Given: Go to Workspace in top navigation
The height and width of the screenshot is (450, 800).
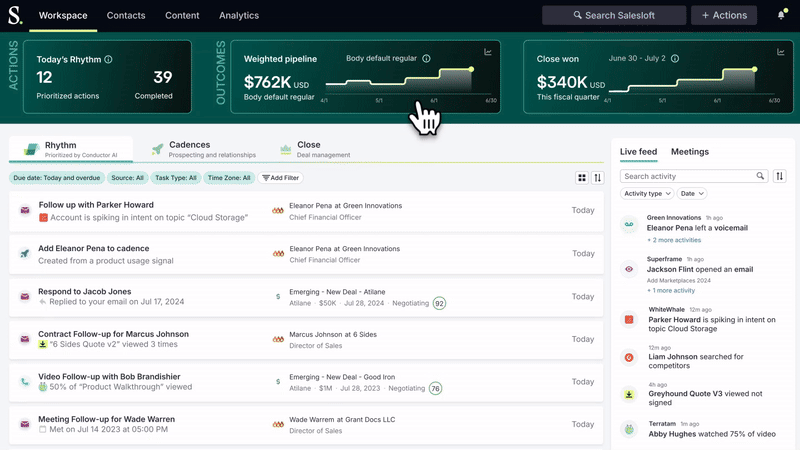Looking at the screenshot, I should [x=63, y=15].
